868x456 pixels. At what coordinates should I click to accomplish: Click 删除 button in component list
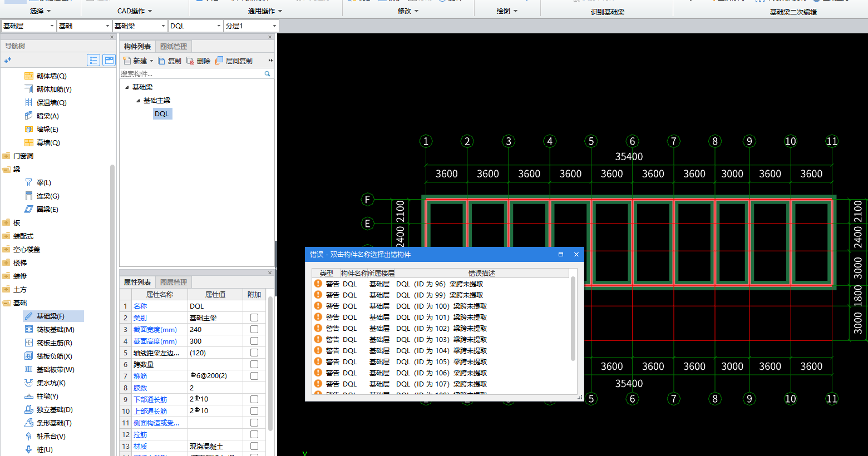coord(199,61)
